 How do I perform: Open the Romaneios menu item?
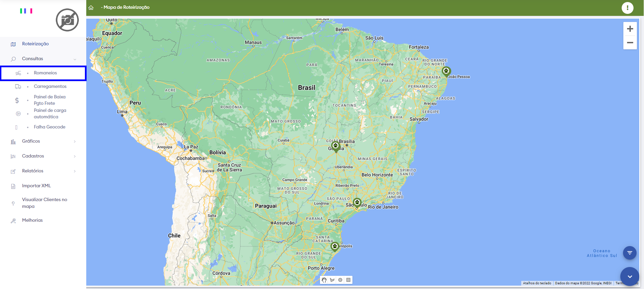pos(45,73)
